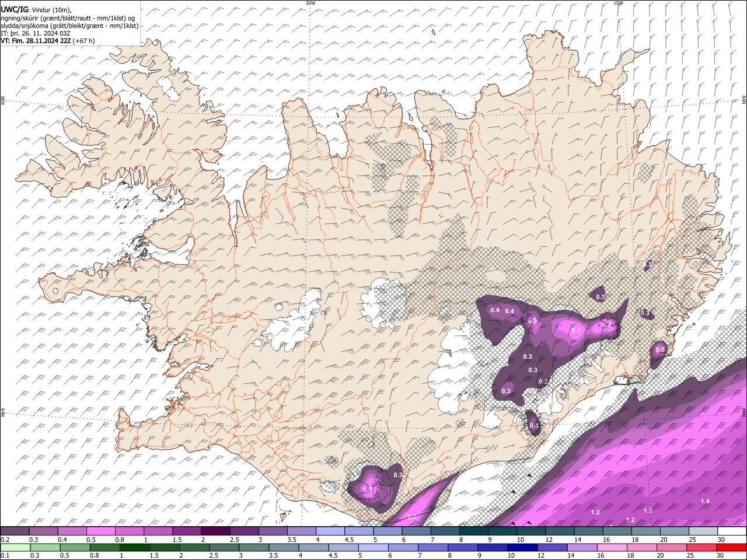Click the top legend swatch labeled 0.3
The height and width of the screenshot is (560, 747).
[x=44, y=531]
